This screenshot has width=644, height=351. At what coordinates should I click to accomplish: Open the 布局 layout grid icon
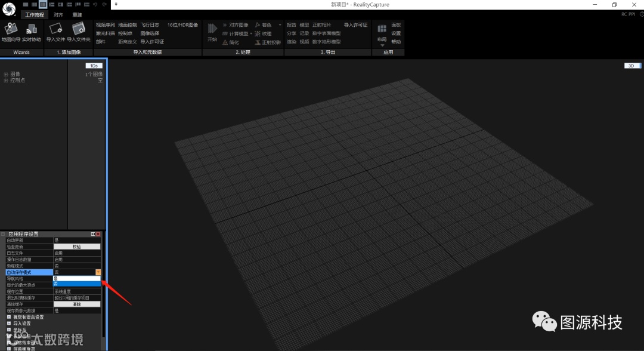(x=382, y=29)
